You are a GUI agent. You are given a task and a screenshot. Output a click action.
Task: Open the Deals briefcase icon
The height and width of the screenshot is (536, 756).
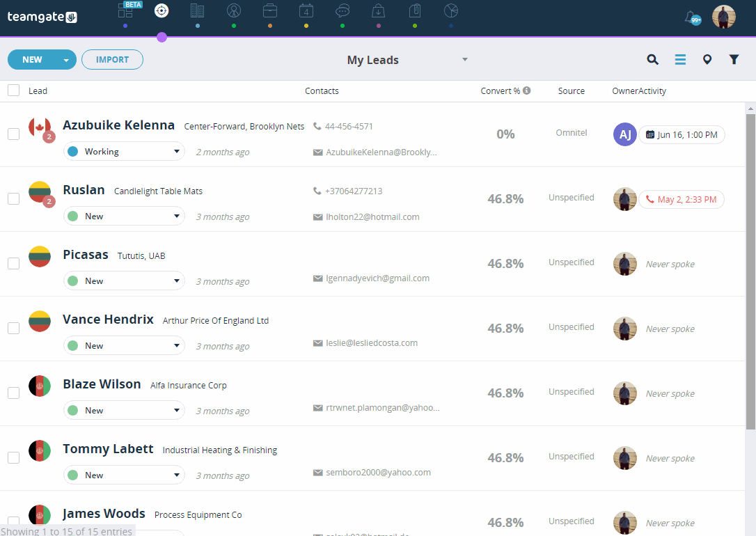[x=270, y=10]
